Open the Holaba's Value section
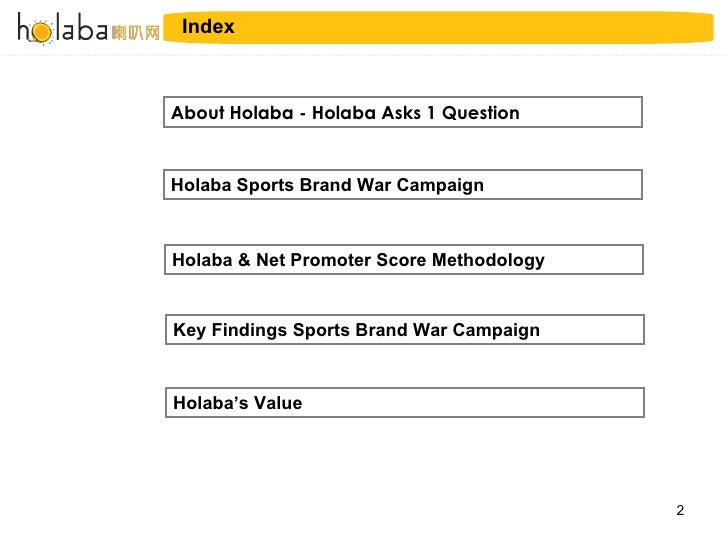Viewport: 728px width, 546px height. coord(405,403)
